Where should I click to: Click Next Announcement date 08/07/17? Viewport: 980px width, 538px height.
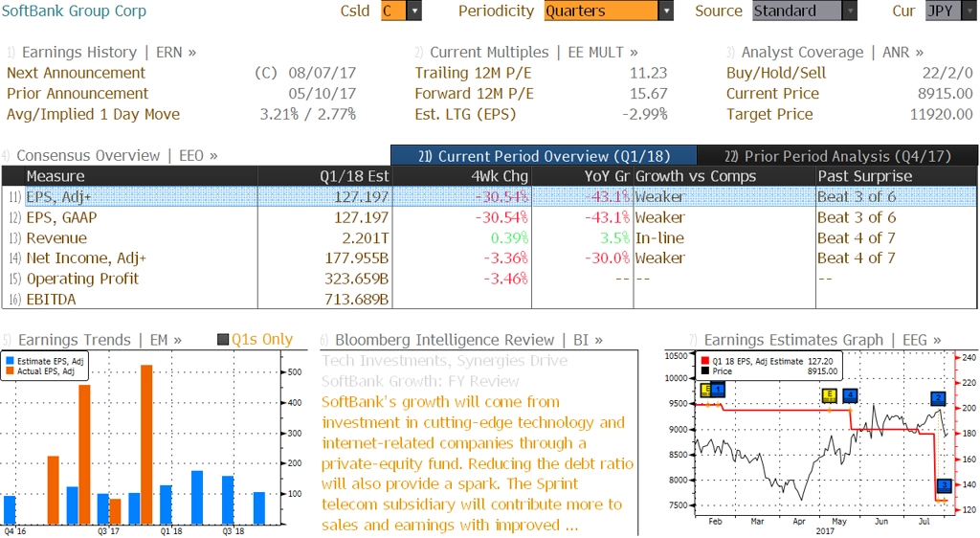322,73
